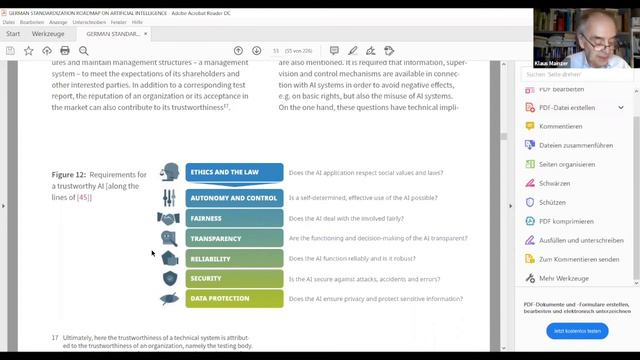Click the tools search field 'Suchen'
The width and height of the screenshot is (640, 360).
click(576, 75)
